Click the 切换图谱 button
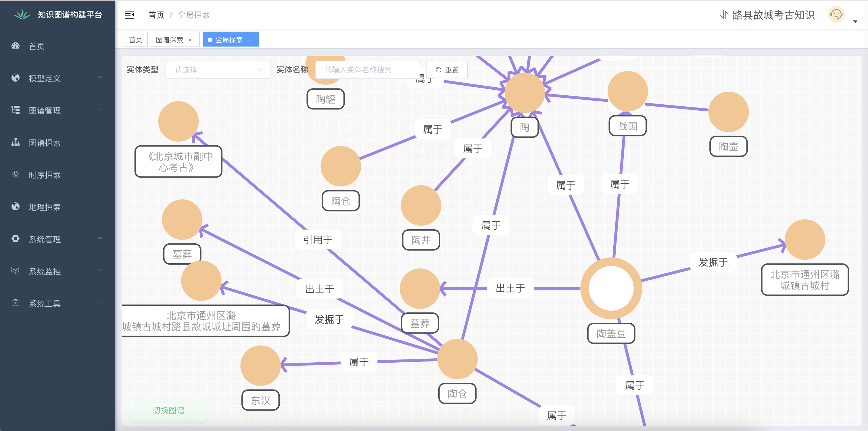 click(x=168, y=410)
